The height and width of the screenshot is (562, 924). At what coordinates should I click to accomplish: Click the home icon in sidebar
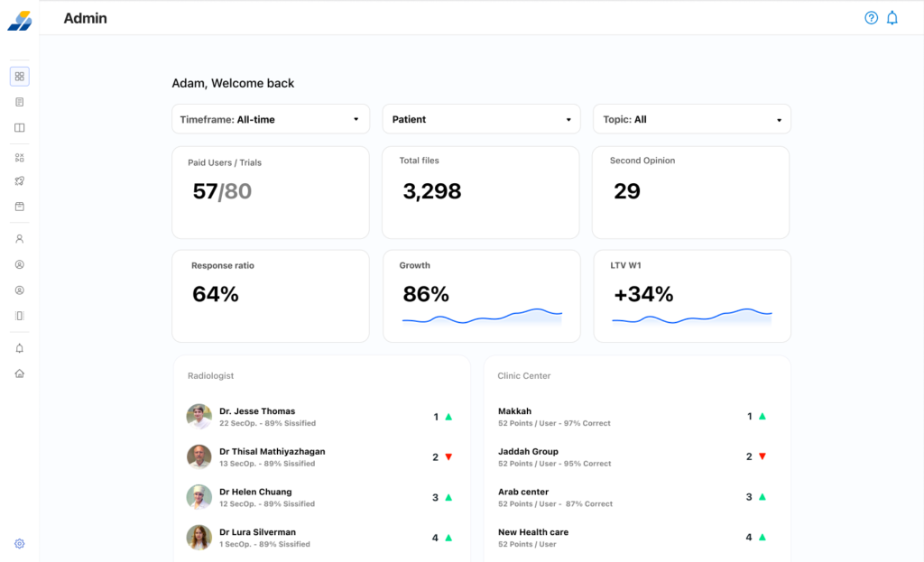click(20, 373)
